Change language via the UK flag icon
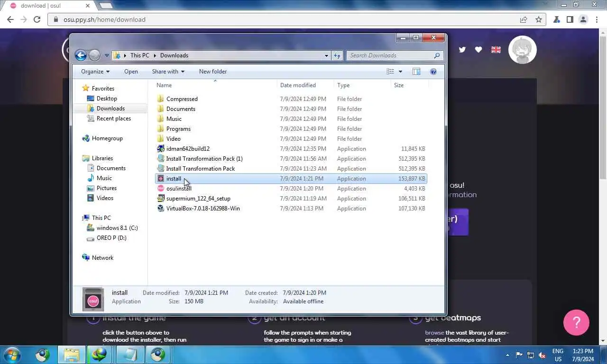Screen dimensions: 607x364 pyautogui.click(x=496, y=50)
